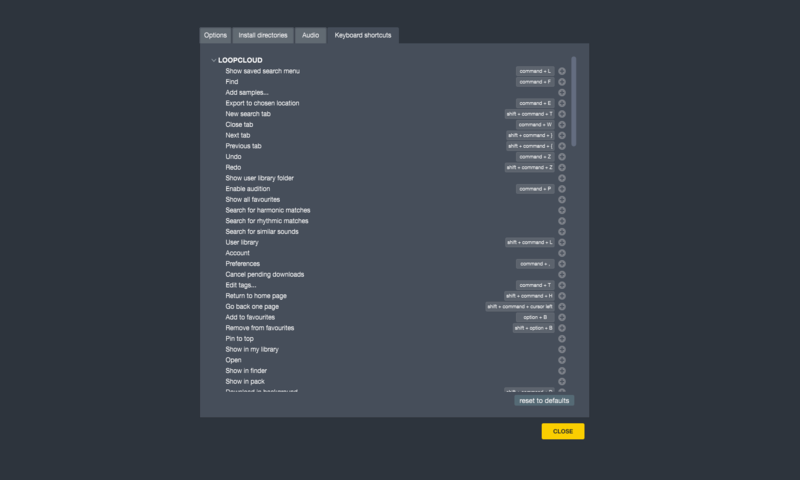Select the 'command + P' Enable audition shortcut

[x=535, y=189]
